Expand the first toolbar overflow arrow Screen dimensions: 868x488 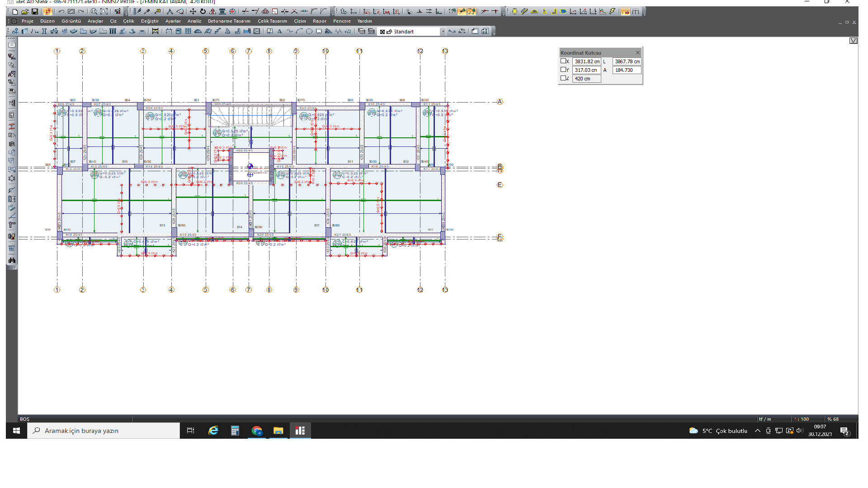126,14
